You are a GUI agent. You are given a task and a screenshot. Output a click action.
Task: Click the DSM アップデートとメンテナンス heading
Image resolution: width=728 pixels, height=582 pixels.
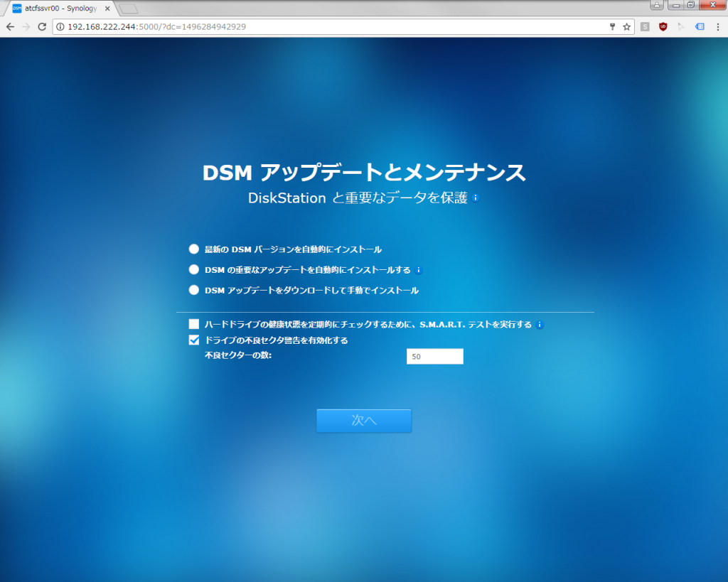(364, 172)
